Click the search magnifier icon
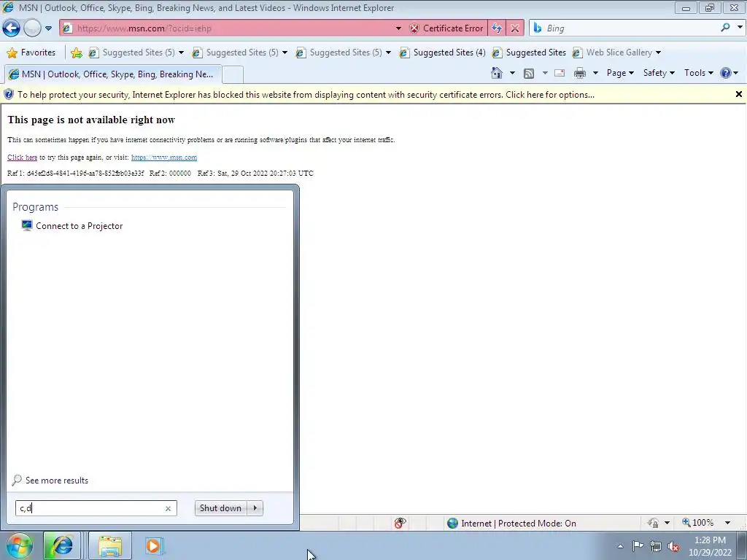This screenshot has height=560, width=747. coord(725,28)
